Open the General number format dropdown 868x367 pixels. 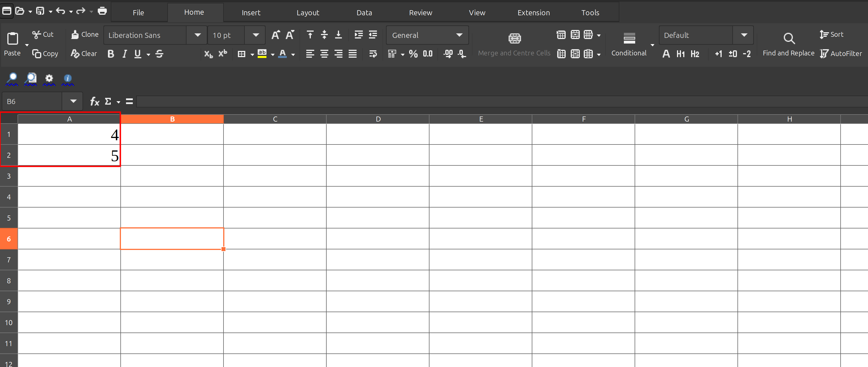click(x=459, y=35)
